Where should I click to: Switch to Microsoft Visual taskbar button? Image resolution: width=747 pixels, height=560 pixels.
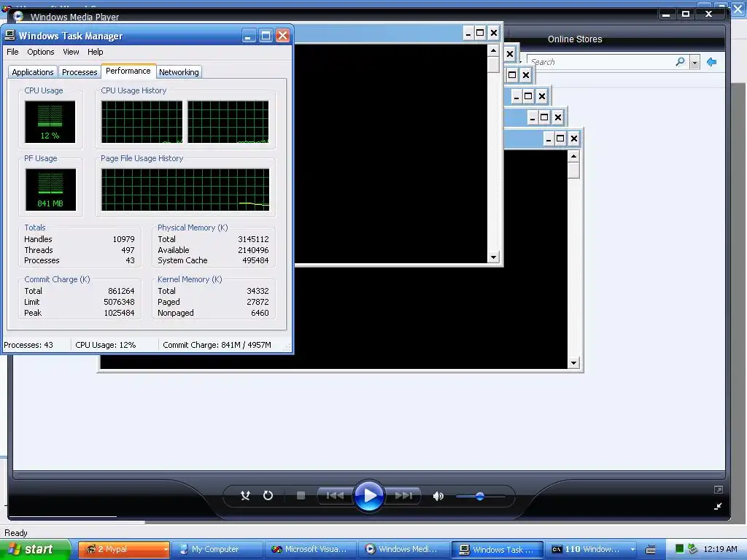click(310, 549)
